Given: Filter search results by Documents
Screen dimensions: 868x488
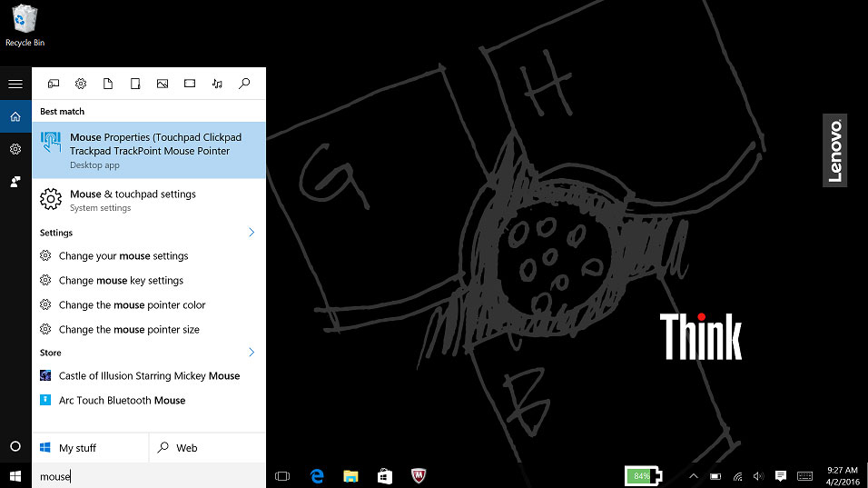Looking at the screenshot, I should [x=108, y=84].
